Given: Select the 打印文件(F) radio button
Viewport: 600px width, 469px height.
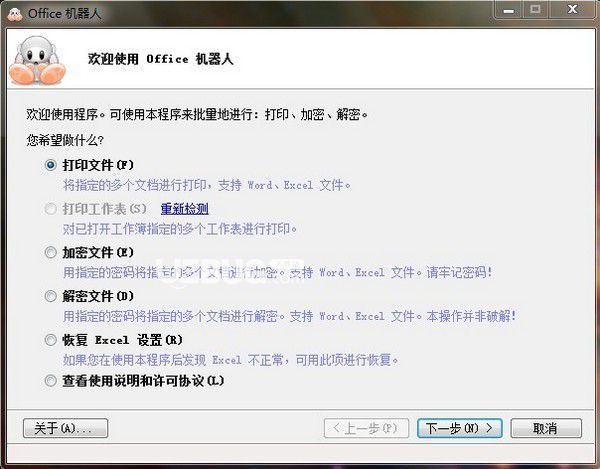Looking at the screenshot, I should pyautogui.click(x=51, y=165).
